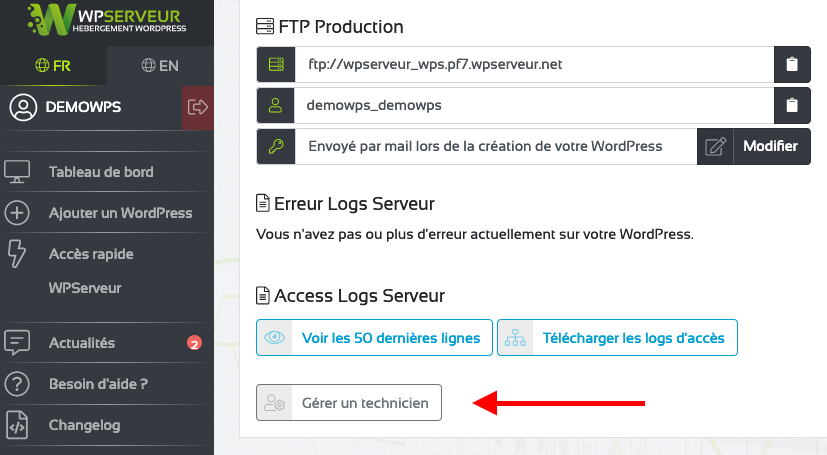Screen dimensions: 827x455
Task: Copy the demowps_demowps username to clipboard
Action: coord(792,105)
